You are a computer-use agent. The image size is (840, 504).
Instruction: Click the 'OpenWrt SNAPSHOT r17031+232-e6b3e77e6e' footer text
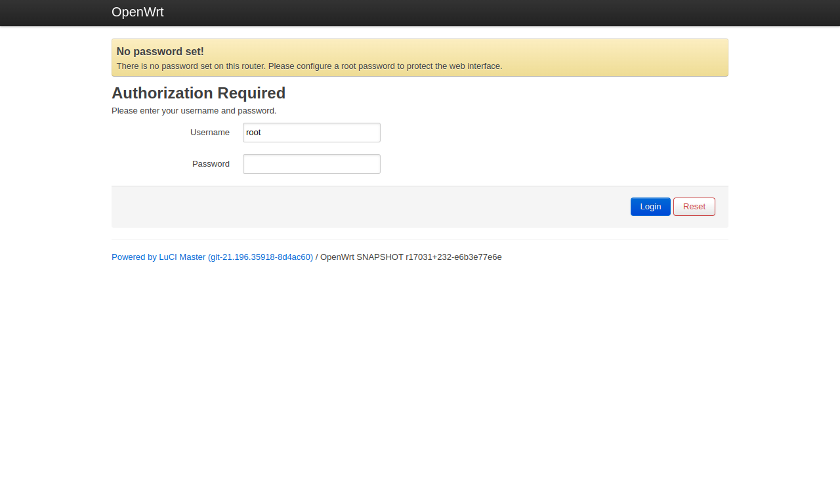(411, 257)
